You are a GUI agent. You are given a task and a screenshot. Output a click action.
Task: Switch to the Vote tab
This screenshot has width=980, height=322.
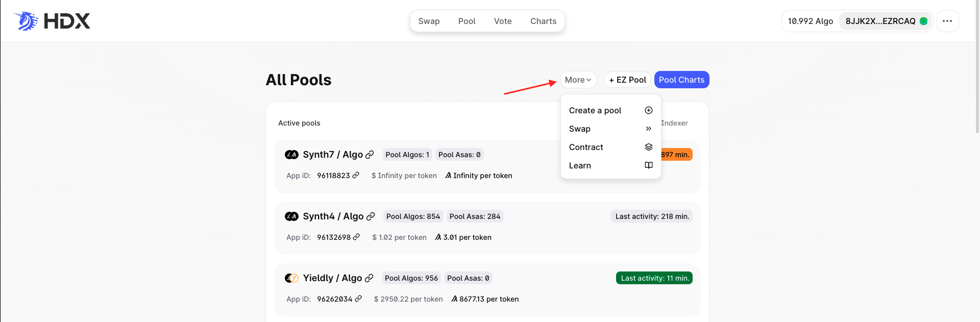coord(503,21)
